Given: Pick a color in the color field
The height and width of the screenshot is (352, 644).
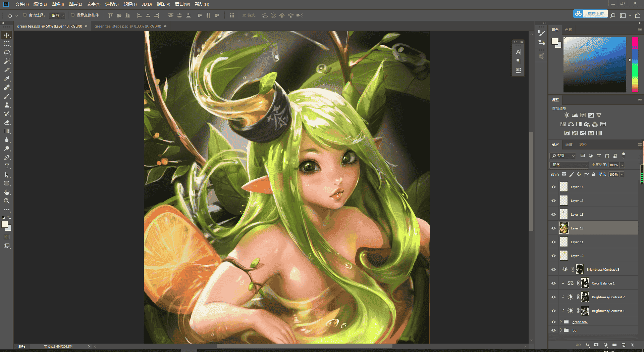Looking at the screenshot, I should point(595,64).
